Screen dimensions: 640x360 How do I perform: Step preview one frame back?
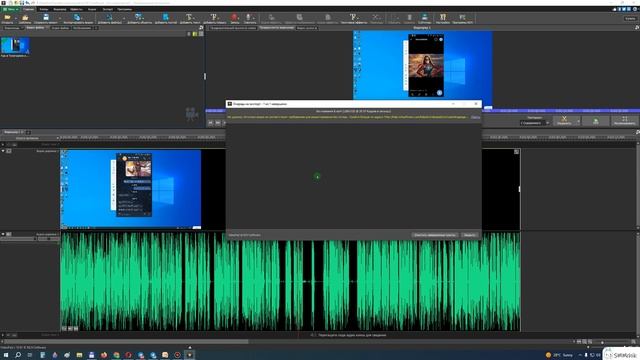218,122
